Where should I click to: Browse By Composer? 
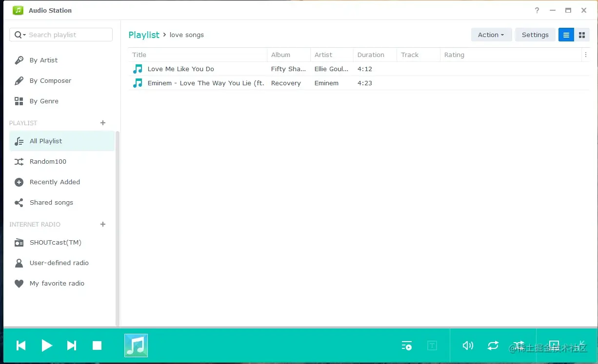point(61,80)
